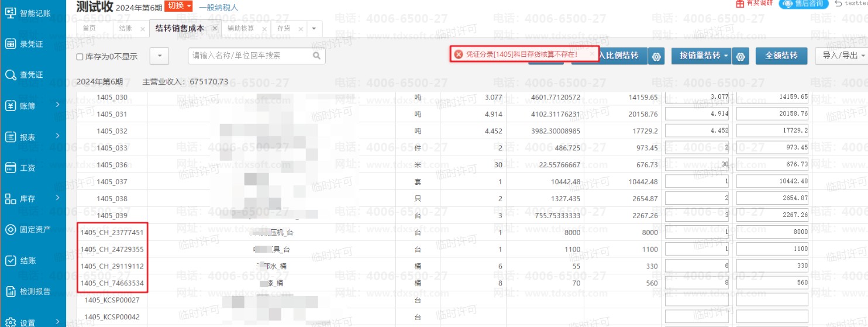
Task: Switch to the 辅助核算 tab
Action: [x=240, y=28]
